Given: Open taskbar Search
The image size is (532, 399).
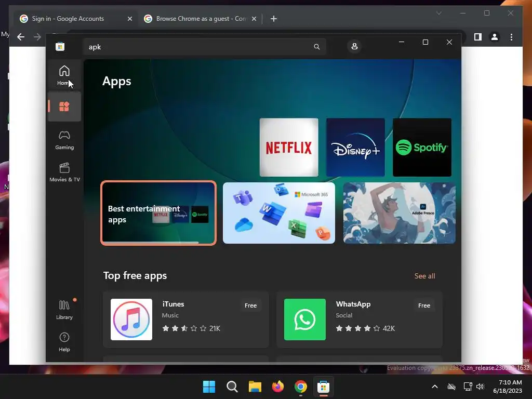Looking at the screenshot, I should pyautogui.click(x=232, y=387).
